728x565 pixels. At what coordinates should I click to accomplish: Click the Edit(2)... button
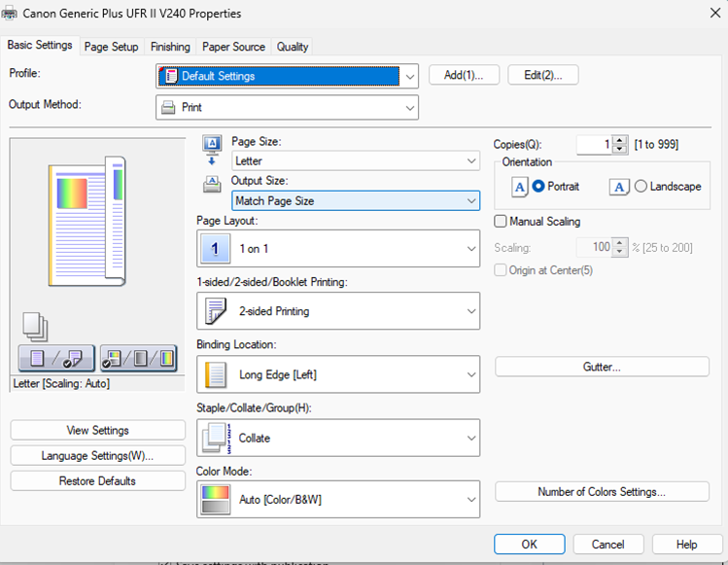coord(542,75)
